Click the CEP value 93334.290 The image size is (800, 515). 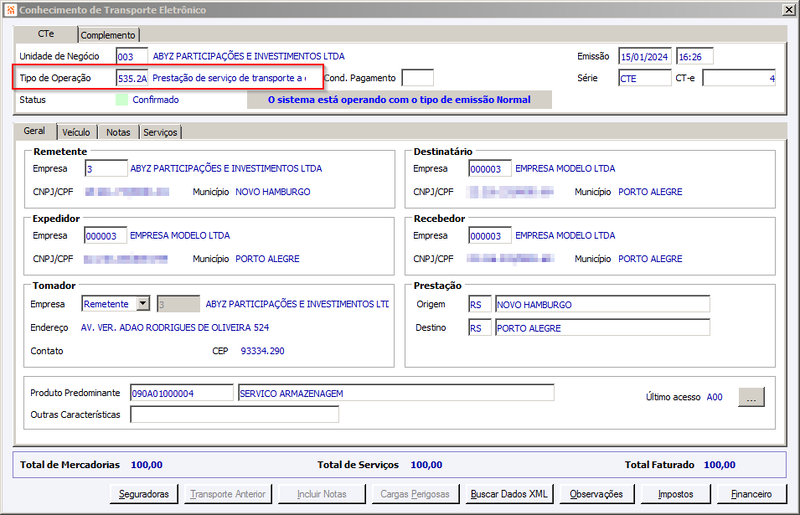[x=262, y=351]
